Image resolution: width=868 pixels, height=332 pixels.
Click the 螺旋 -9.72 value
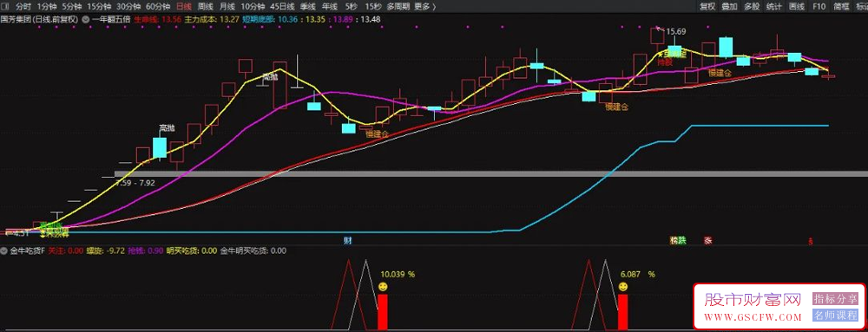click(x=105, y=251)
